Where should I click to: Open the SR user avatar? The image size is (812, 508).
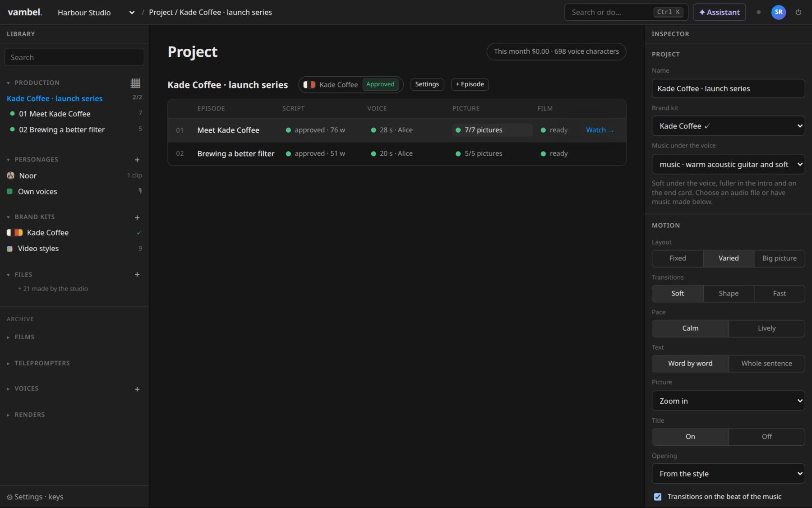click(778, 12)
